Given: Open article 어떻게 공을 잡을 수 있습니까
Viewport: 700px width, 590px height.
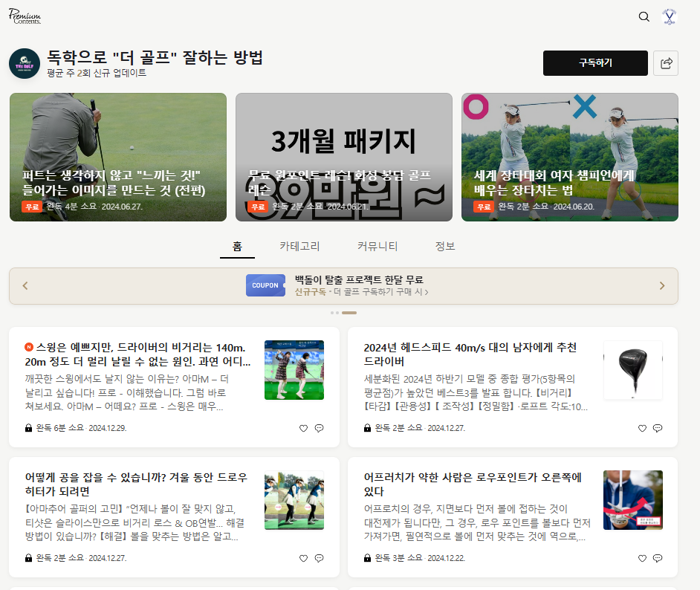Looking at the screenshot, I should coord(136,484).
